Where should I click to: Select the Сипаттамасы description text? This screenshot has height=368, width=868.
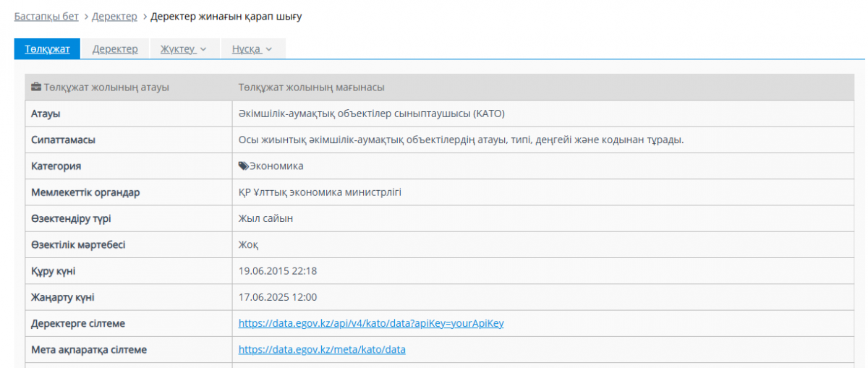[461, 140]
